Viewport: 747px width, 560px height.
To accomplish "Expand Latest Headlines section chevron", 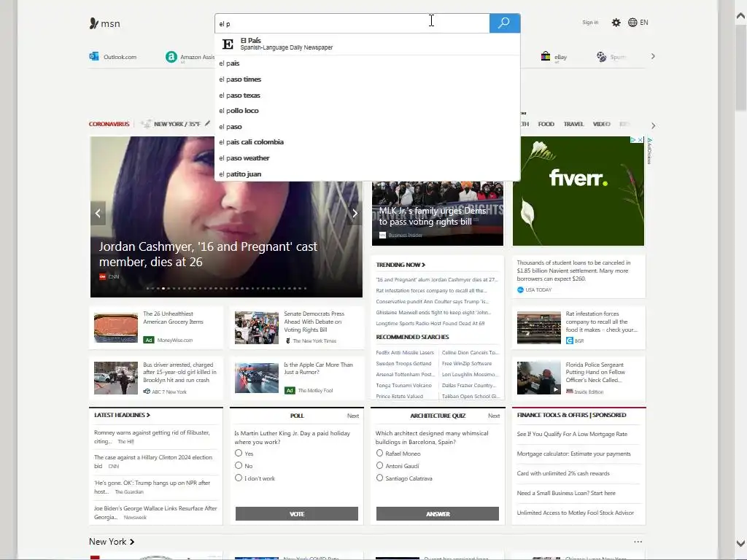I will 148,415.
